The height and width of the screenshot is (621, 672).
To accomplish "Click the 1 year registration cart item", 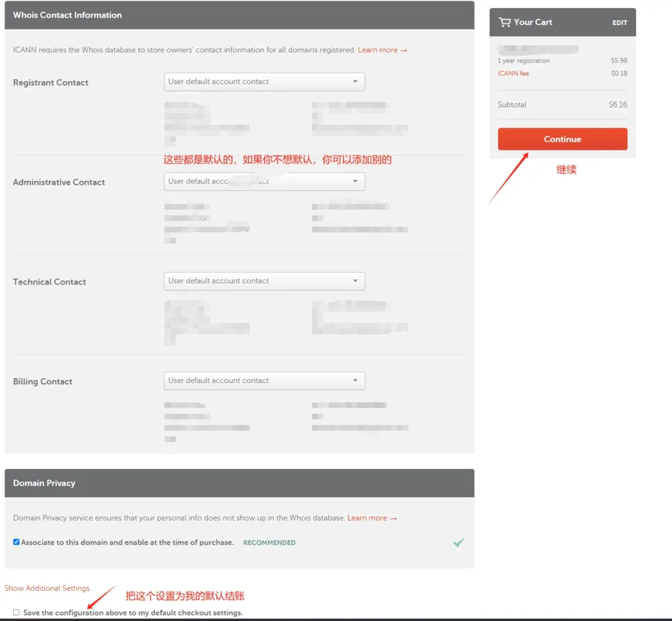I will pyautogui.click(x=524, y=61).
